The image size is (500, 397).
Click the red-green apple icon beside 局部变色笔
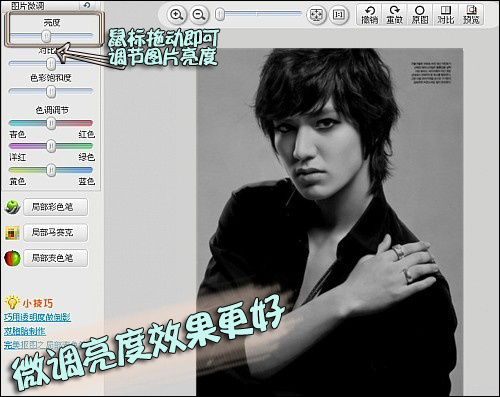pyautogui.click(x=12, y=258)
